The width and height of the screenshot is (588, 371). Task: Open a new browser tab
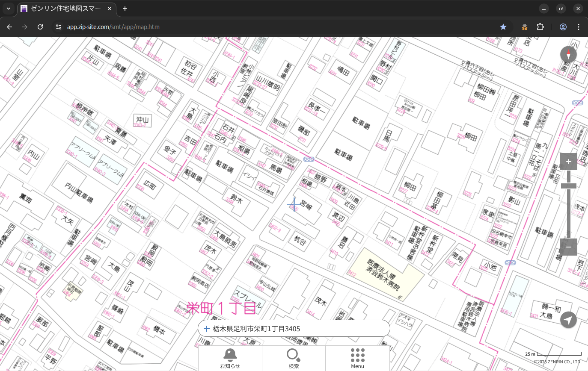point(125,9)
